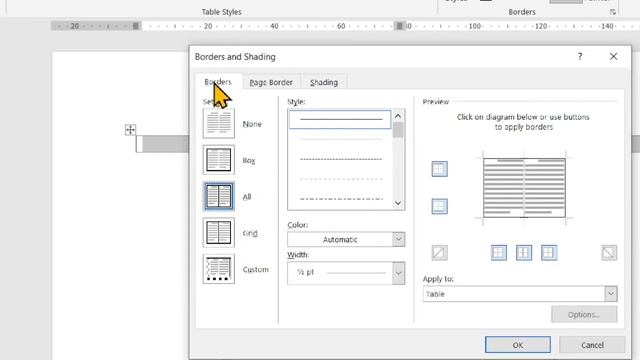Toggle the left border preview button
640x360 pixels.
click(499, 253)
